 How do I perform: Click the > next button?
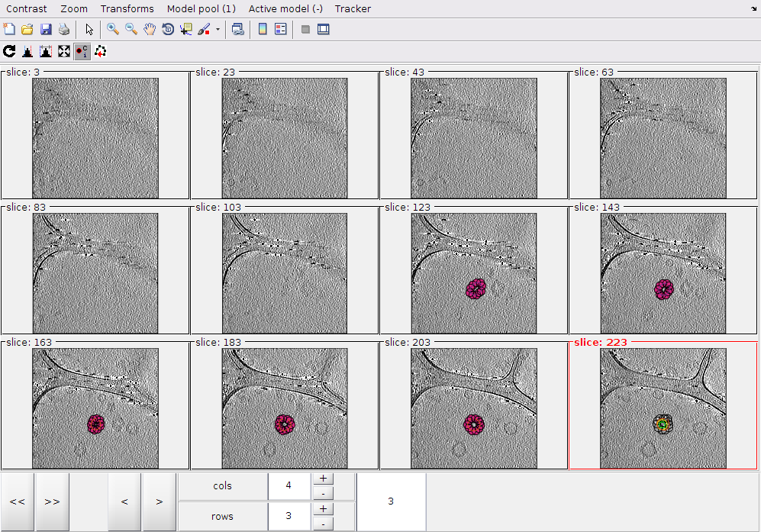(x=160, y=502)
